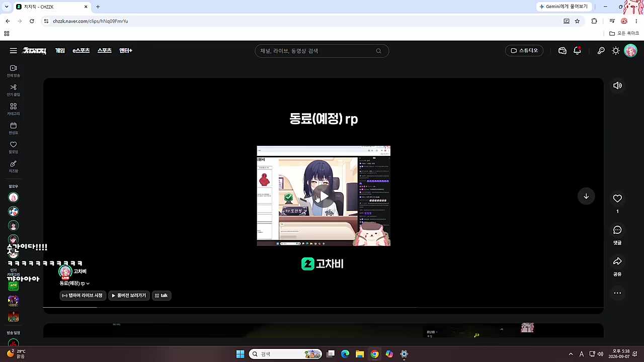This screenshot has height=362, width=644.
Task: Open Microsoft Edge from the taskbar
Action: pyautogui.click(x=345, y=354)
